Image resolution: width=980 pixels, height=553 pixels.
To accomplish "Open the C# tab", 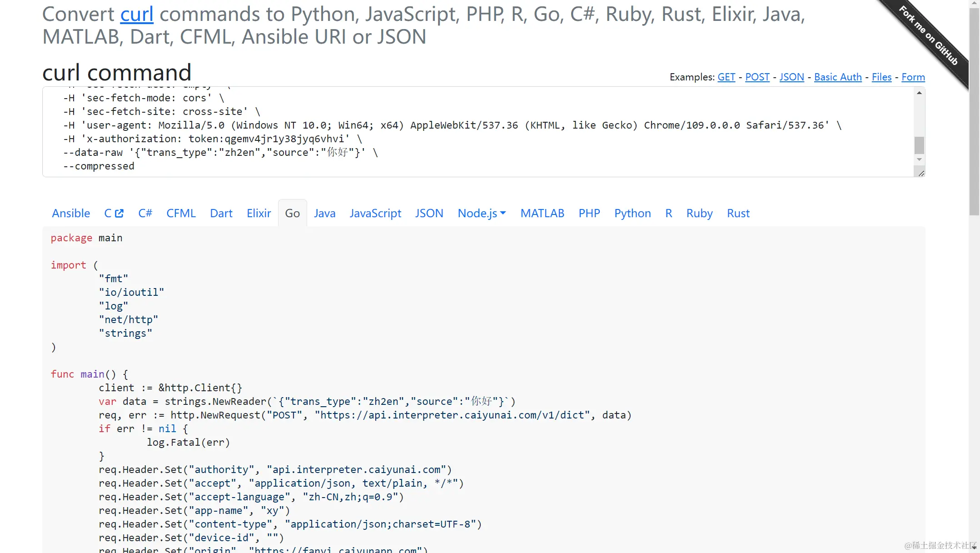I will pyautogui.click(x=145, y=213).
